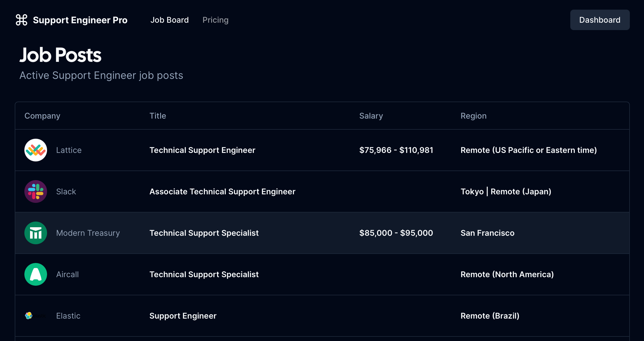Open Modern Treasury's Technical Support Specialist post

point(204,233)
